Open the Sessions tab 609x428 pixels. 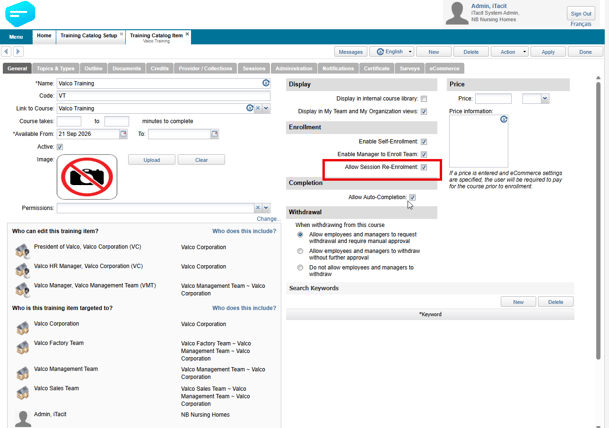coord(254,68)
